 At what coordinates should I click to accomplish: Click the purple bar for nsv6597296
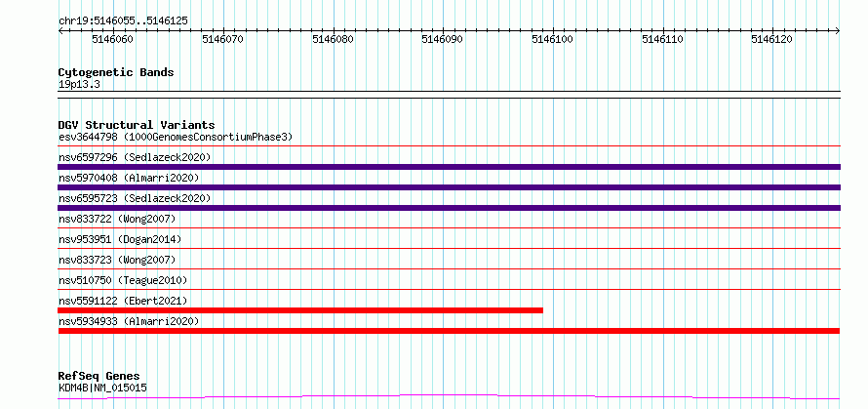click(449, 167)
